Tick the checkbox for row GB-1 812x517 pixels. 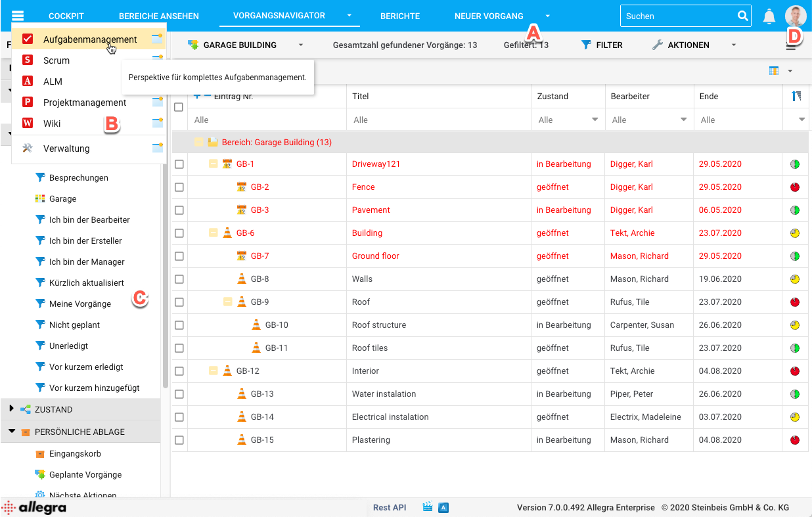pyautogui.click(x=179, y=164)
